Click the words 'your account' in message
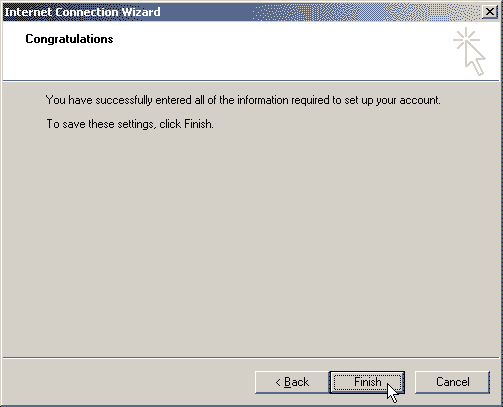Screen dimensions: 503x407 click(408, 100)
